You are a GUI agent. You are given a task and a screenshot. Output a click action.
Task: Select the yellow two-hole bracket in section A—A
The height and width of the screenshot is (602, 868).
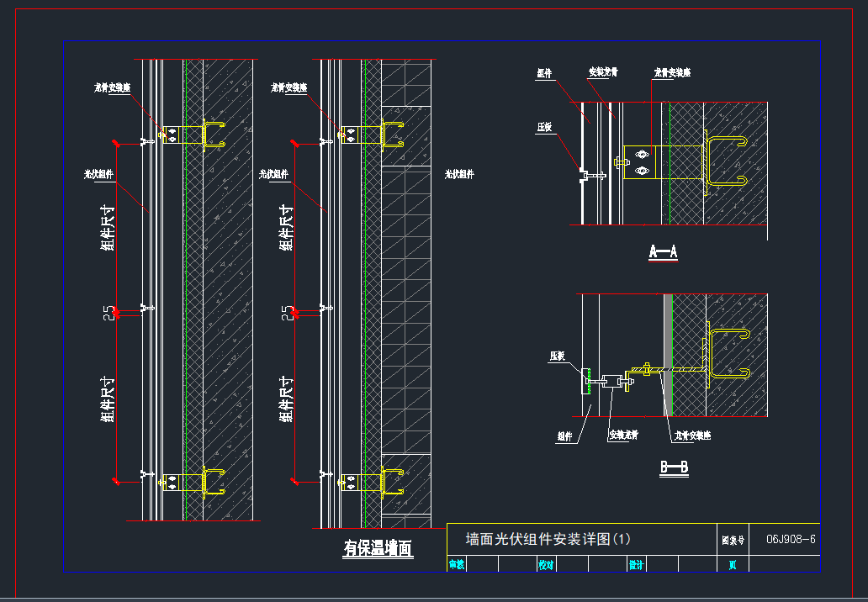pos(642,162)
